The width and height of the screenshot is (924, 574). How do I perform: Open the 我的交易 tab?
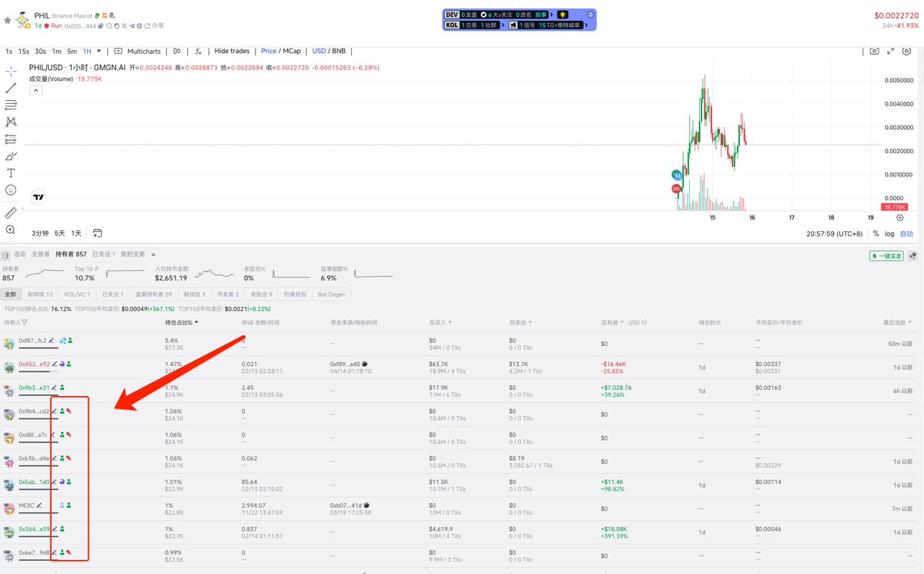(x=132, y=254)
